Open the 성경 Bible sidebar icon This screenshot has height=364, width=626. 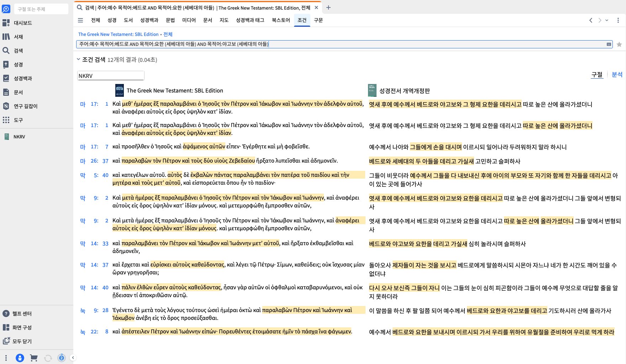pyautogui.click(x=6, y=64)
